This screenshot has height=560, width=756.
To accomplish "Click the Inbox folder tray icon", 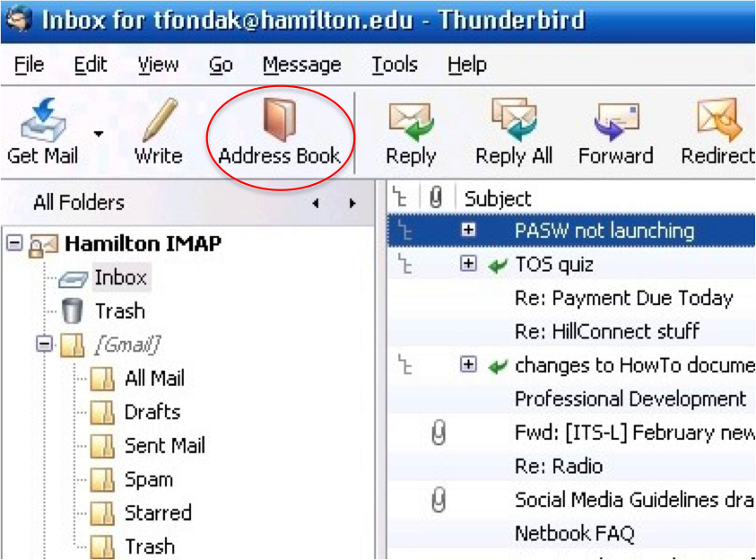I will 74,279.
